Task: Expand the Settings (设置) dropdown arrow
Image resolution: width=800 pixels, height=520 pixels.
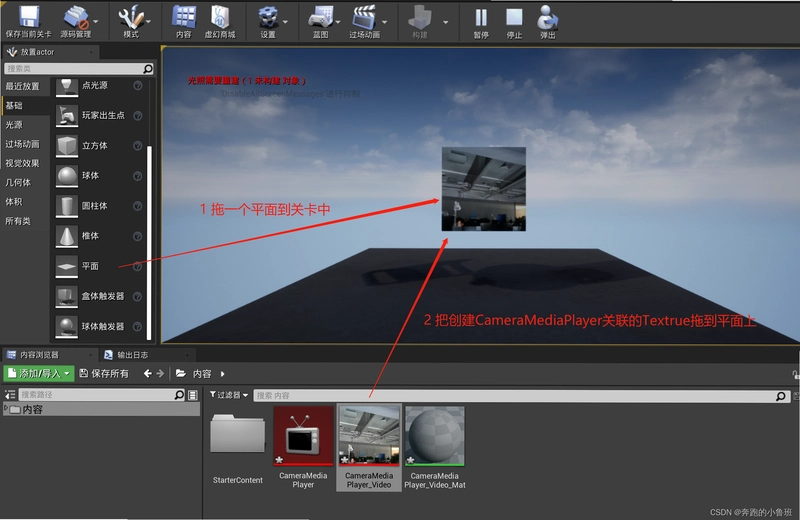Action: (285, 22)
